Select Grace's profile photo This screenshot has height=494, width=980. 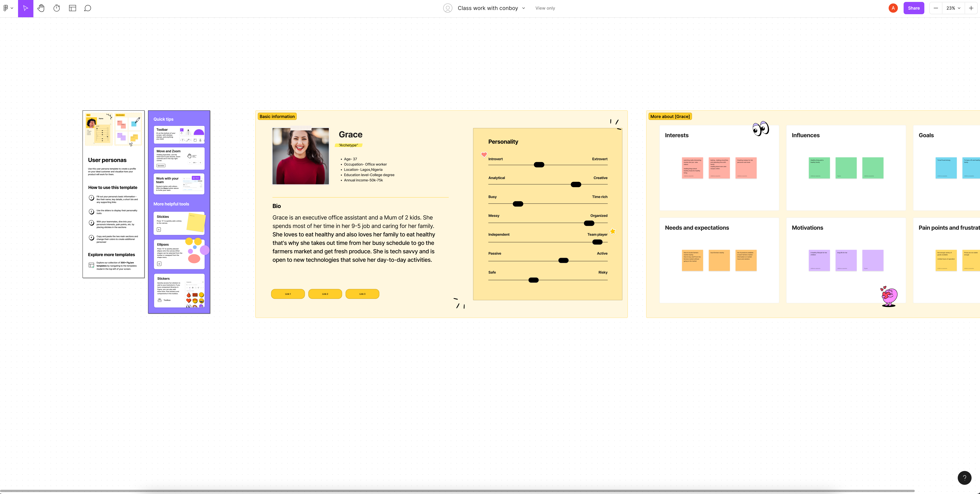point(301,156)
